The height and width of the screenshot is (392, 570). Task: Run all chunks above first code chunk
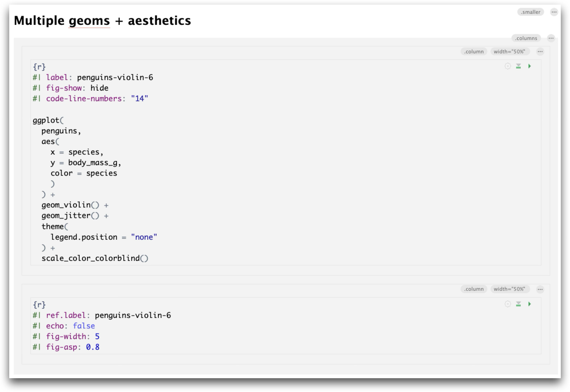pyautogui.click(x=518, y=66)
